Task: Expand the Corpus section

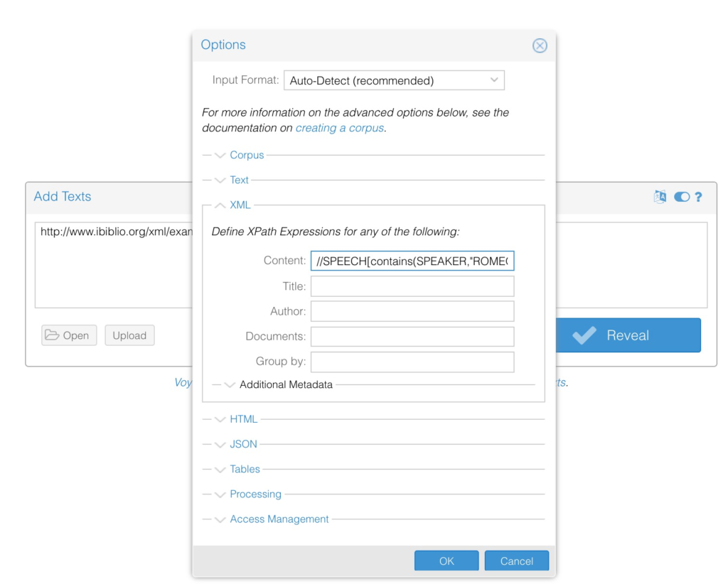Action: pyautogui.click(x=247, y=155)
